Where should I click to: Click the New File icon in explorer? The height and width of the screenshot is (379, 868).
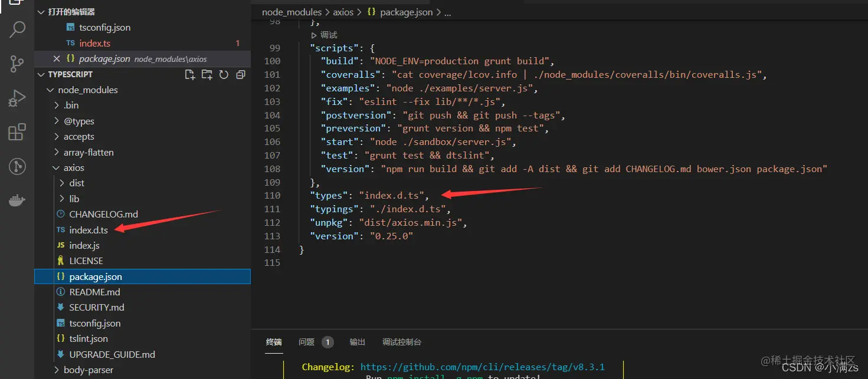pos(190,74)
